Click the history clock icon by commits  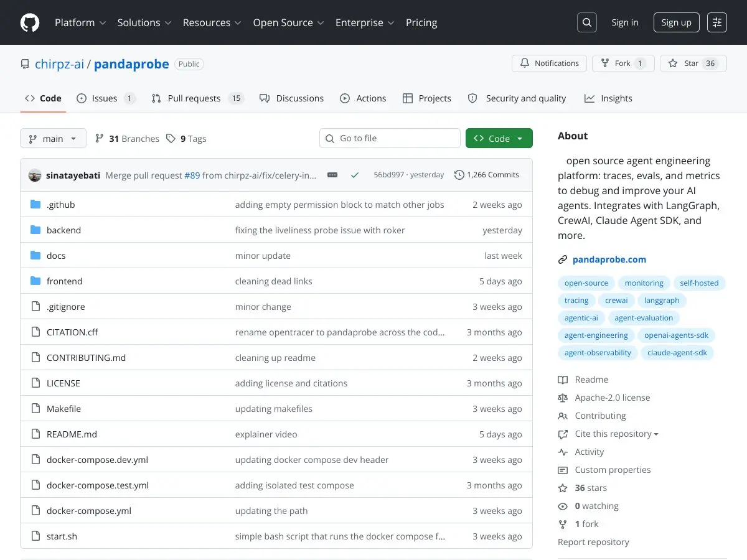459,175
